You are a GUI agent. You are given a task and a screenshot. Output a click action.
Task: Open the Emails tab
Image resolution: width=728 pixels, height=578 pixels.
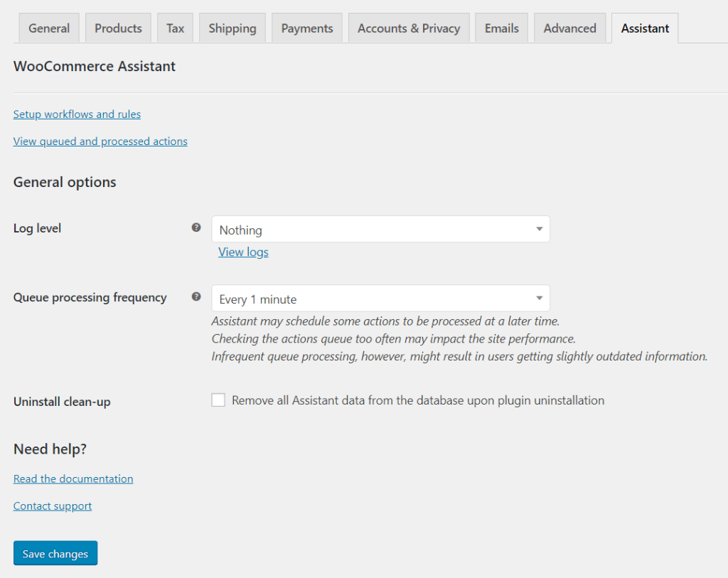click(501, 28)
